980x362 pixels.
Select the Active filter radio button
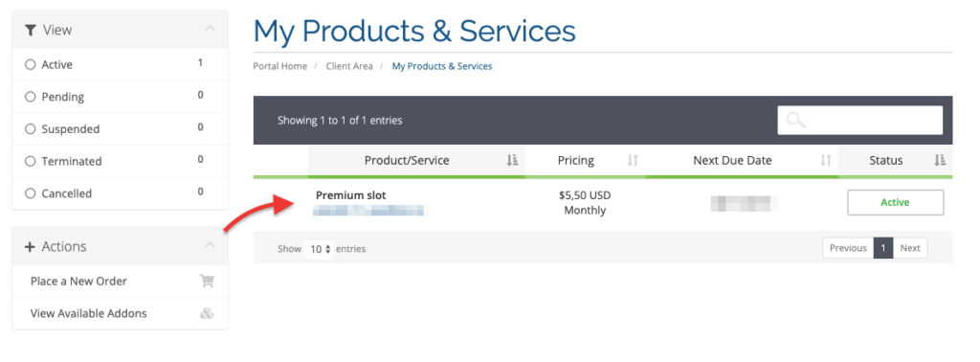tap(30, 64)
